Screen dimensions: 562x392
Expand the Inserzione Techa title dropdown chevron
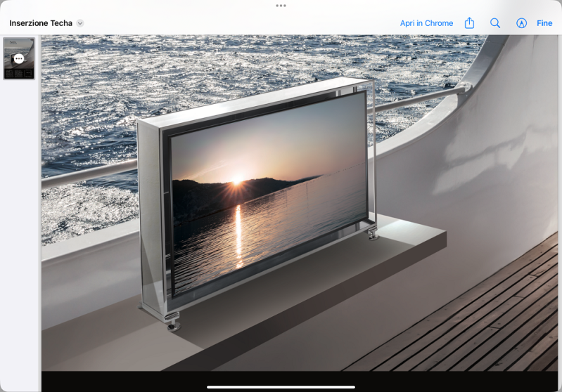tap(80, 23)
